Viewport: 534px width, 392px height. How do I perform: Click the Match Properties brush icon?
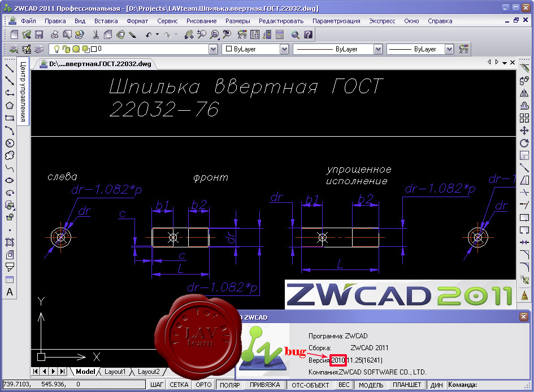pos(133,34)
